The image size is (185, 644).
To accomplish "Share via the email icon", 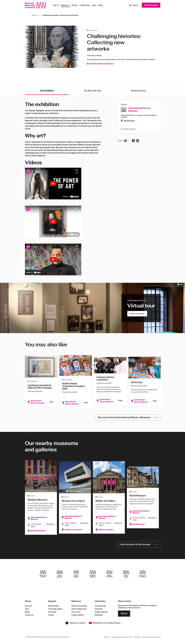I will [126, 141].
